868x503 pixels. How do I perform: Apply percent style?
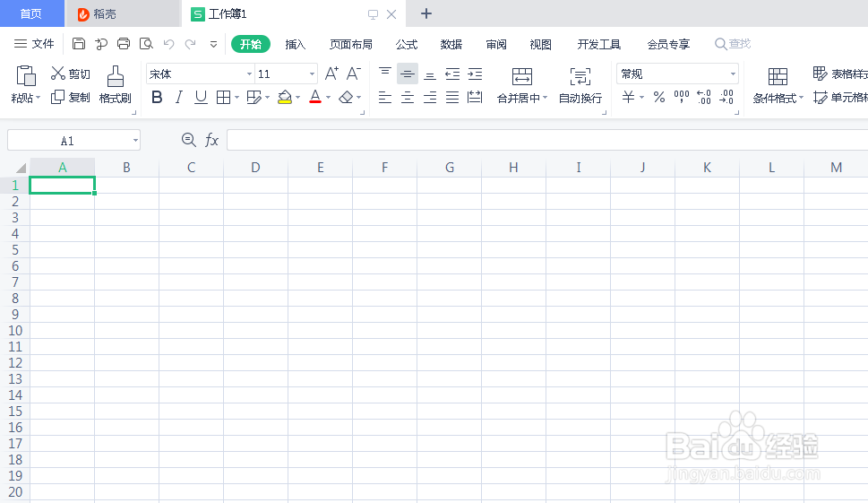pos(658,98)
